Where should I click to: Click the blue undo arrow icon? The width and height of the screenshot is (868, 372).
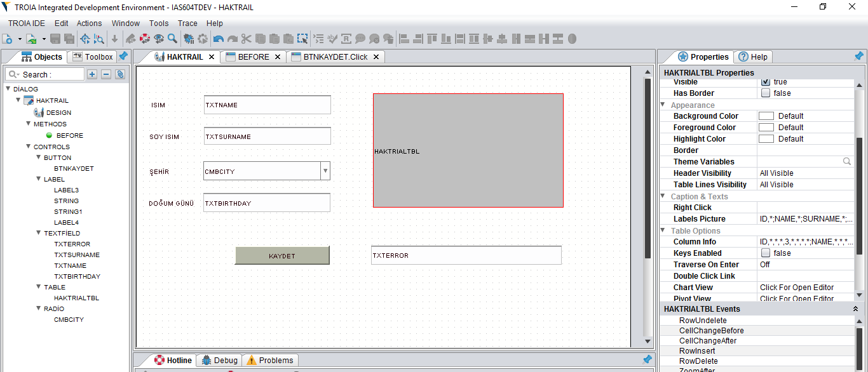point(219,39)
